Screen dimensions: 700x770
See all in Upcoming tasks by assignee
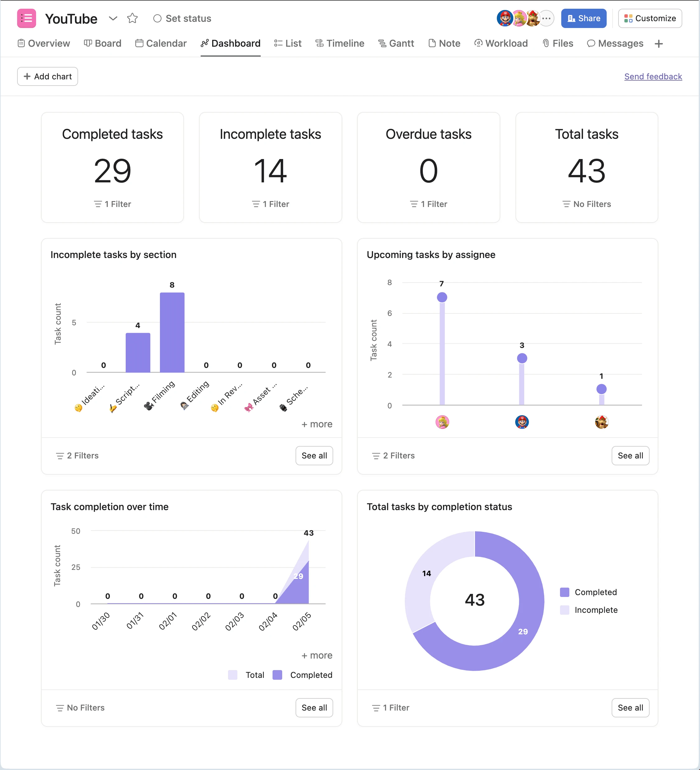point(631,456)
